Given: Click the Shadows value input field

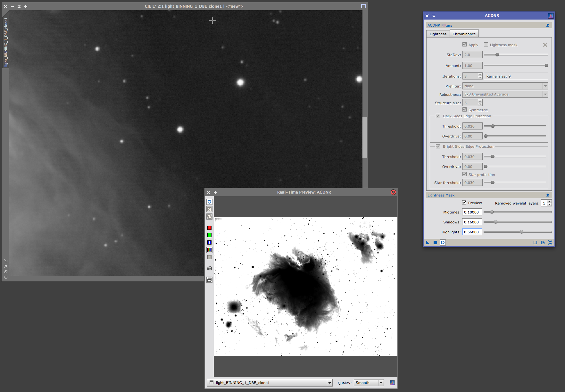Looking at the screenshot, I should click(472, 222).
